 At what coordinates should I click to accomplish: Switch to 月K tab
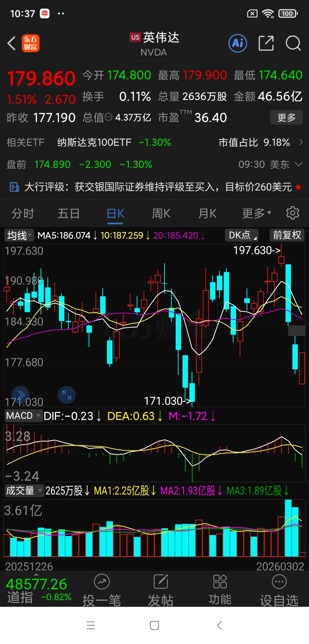point(207,213)
